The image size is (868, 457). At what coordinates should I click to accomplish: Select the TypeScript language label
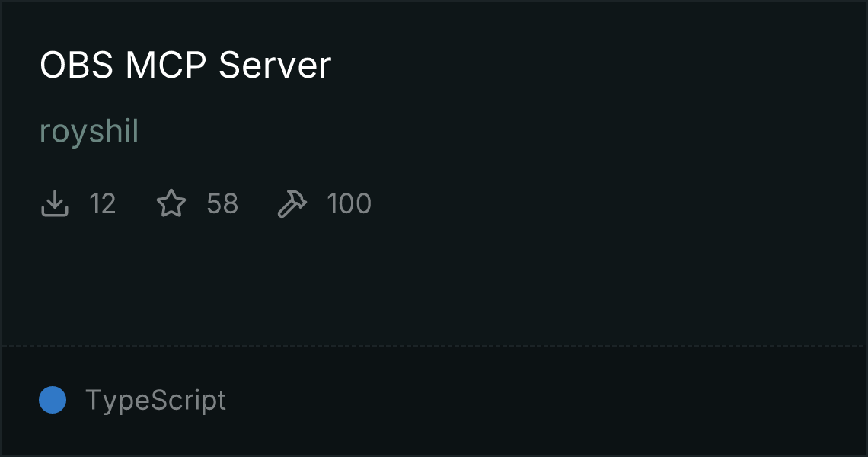(155, 400)
